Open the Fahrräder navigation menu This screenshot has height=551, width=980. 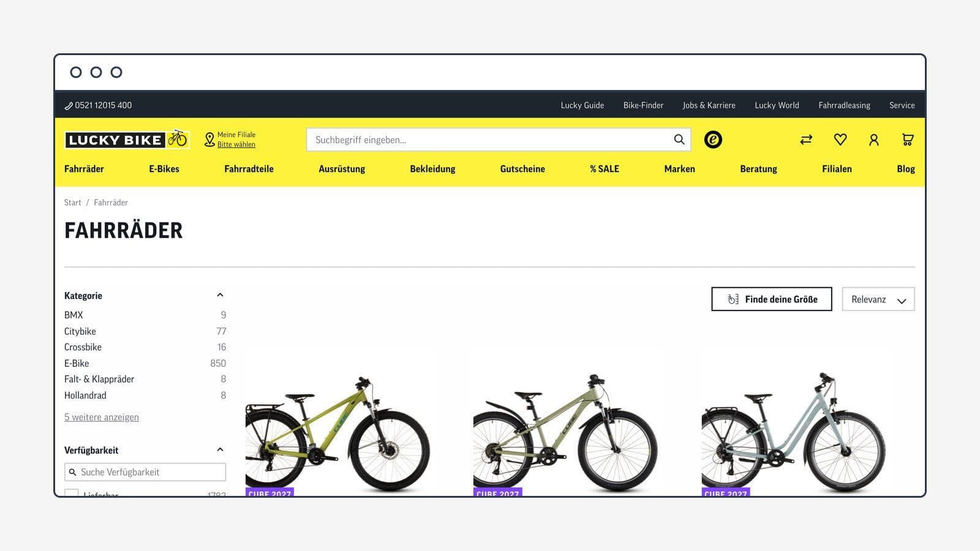click(84, 169)
